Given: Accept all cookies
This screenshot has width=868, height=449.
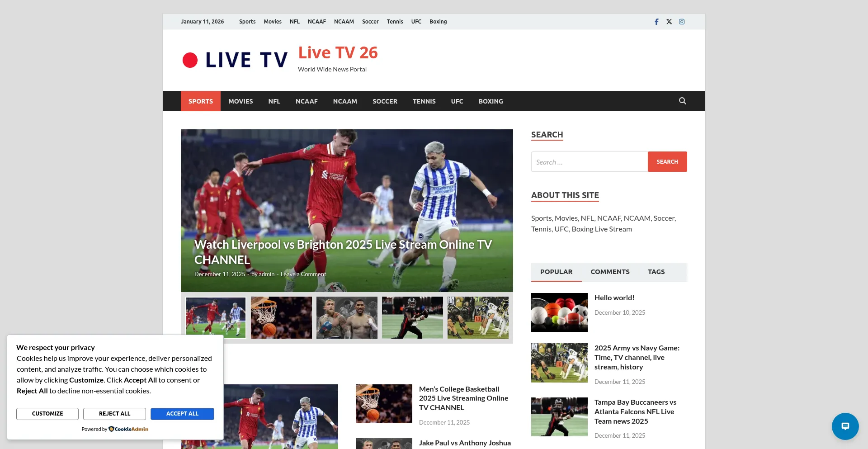Looking at the screenshot, I should point(182,413).
